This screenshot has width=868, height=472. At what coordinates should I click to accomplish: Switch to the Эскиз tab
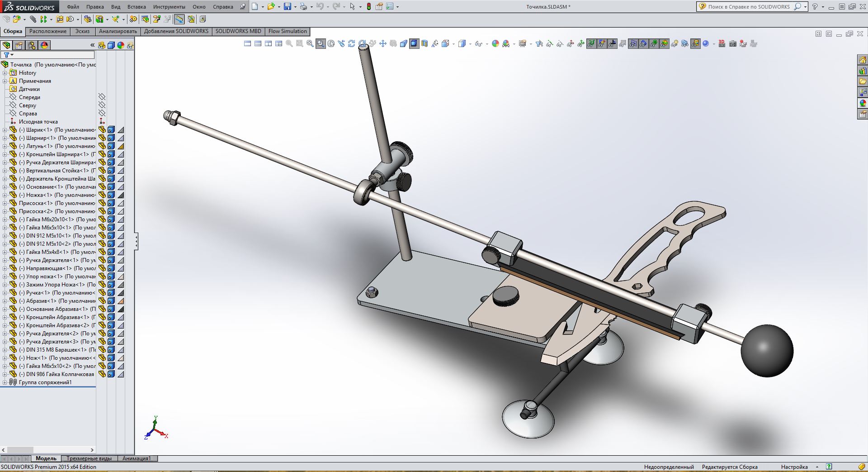pyautogui.click(x=82, y=31)
